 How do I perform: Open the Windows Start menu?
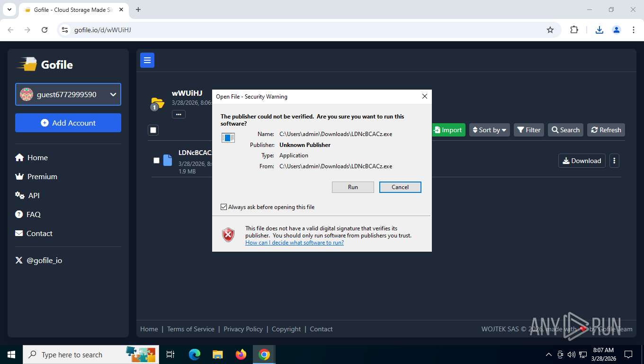(x=11, y=355)
